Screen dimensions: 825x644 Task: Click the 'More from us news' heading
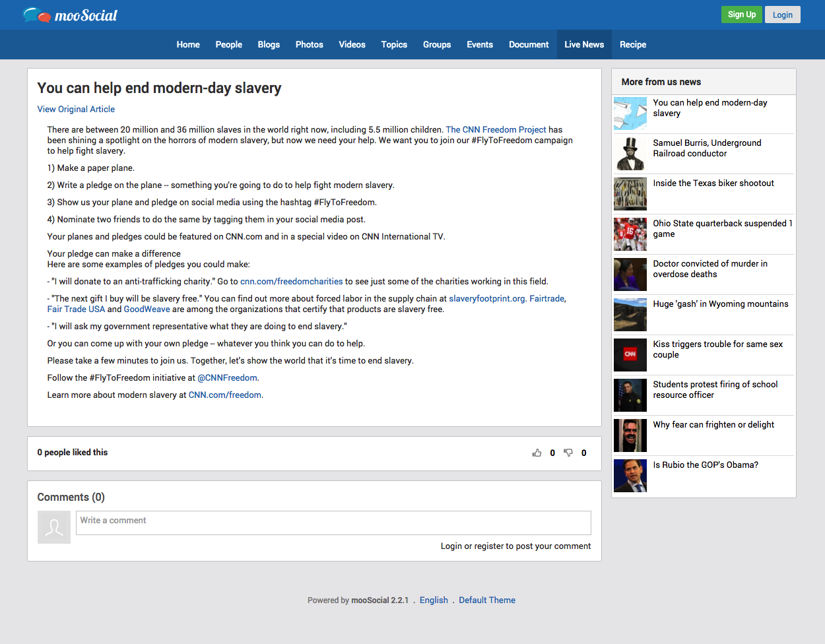(661, 82)
